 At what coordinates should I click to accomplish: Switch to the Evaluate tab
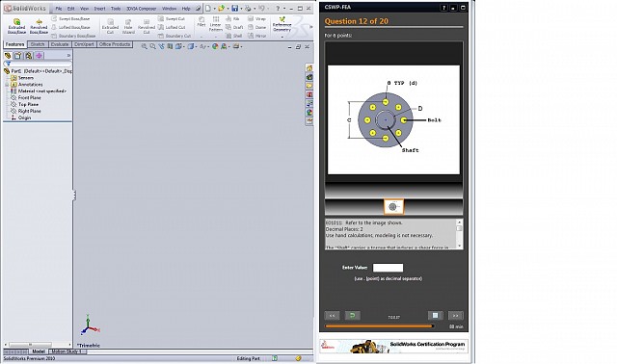point(60,44)
